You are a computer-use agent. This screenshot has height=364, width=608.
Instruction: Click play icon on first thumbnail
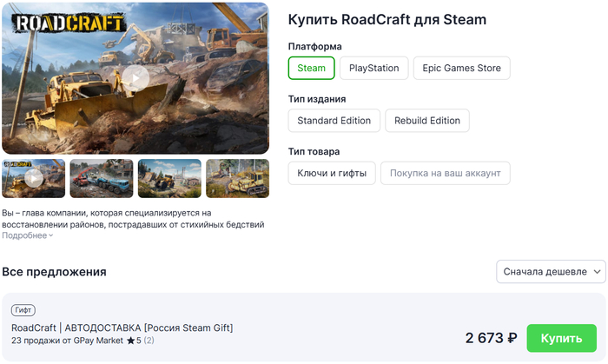click(x=33, y=178)
